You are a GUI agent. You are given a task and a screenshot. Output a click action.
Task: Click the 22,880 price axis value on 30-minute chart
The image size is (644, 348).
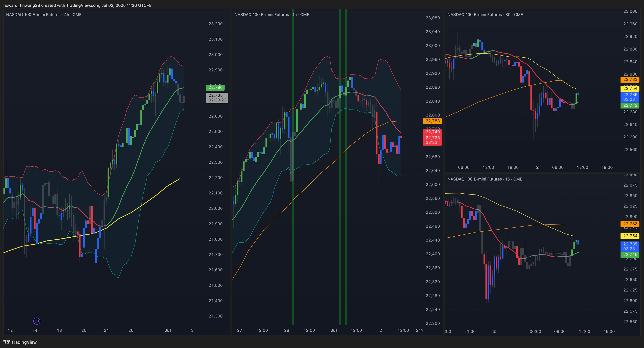click(x=630, y=49)
